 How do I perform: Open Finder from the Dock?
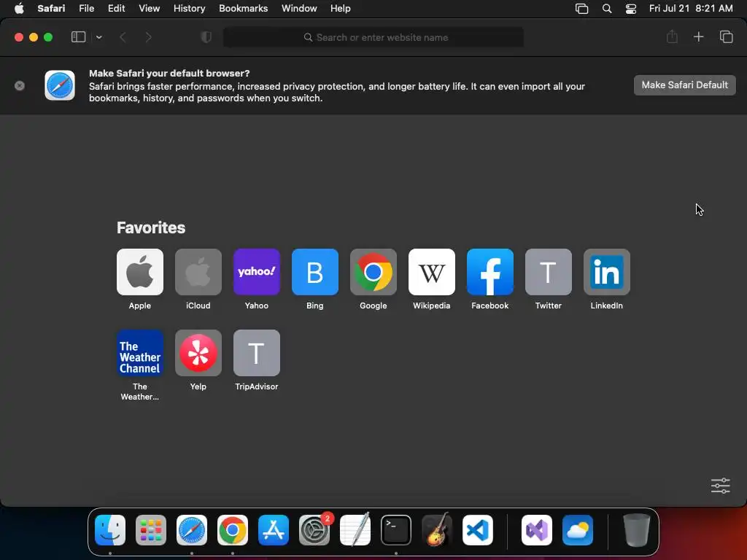click(x=110, y=530)
